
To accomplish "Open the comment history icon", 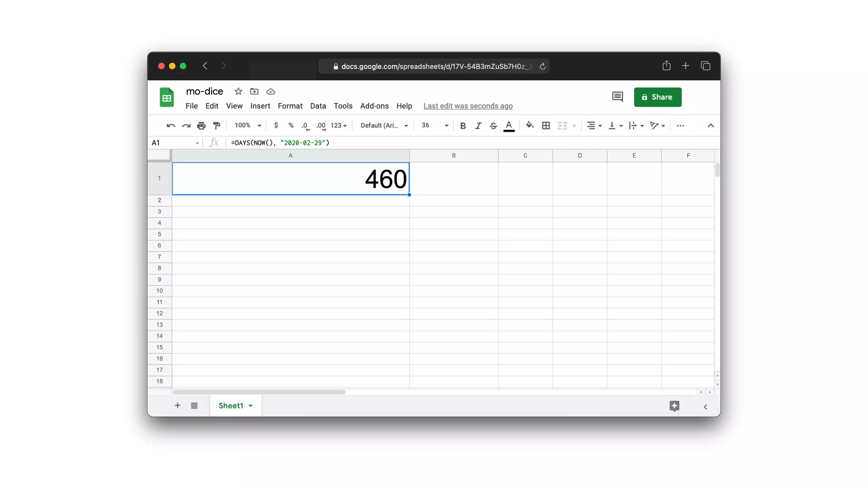I will click(618, 97).
